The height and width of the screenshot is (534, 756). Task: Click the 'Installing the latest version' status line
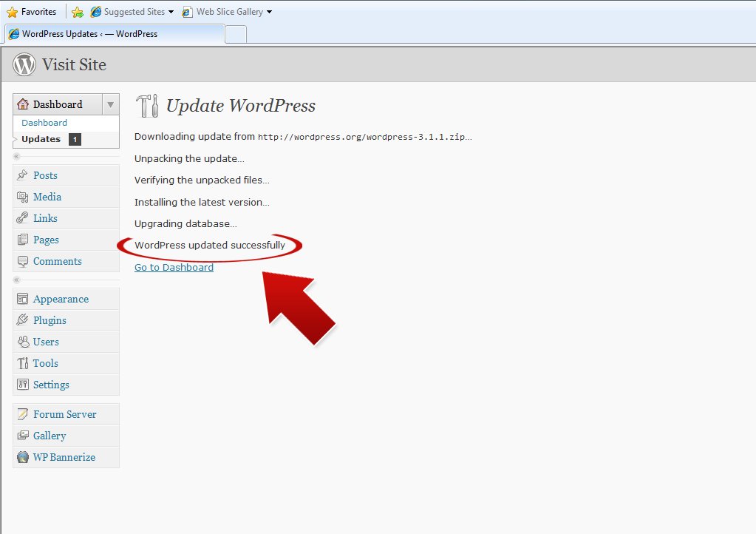pyautogui.click(x=202, y=202)
